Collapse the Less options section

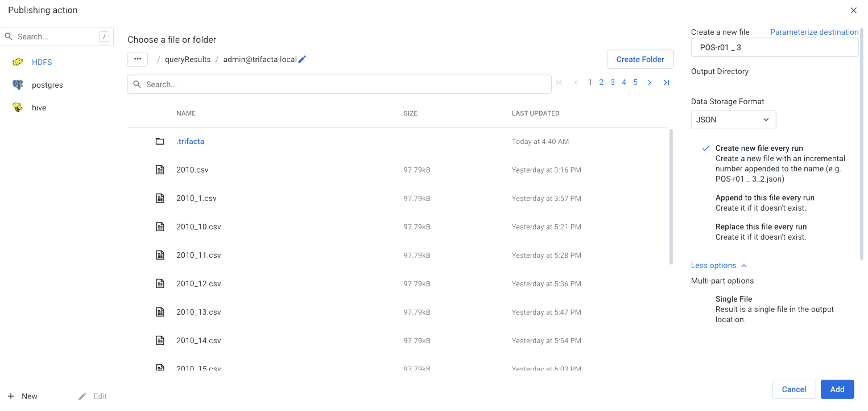click(718, 265)
